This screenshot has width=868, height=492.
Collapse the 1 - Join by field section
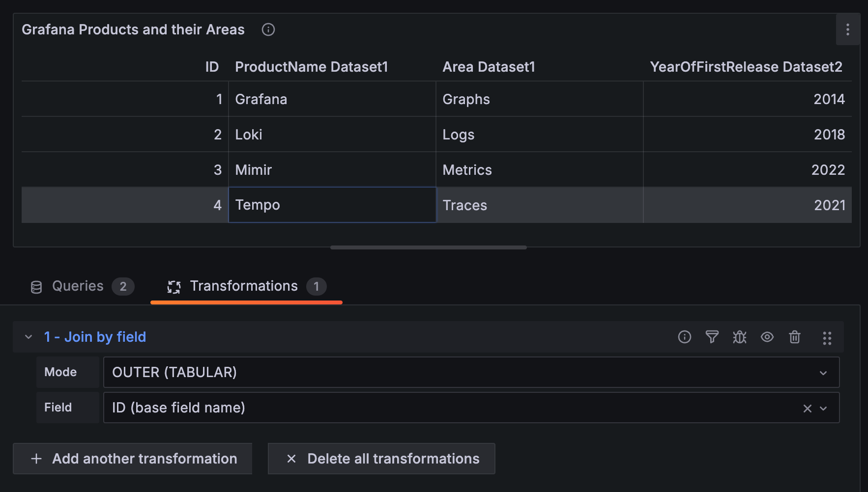(x=28, y=337)
